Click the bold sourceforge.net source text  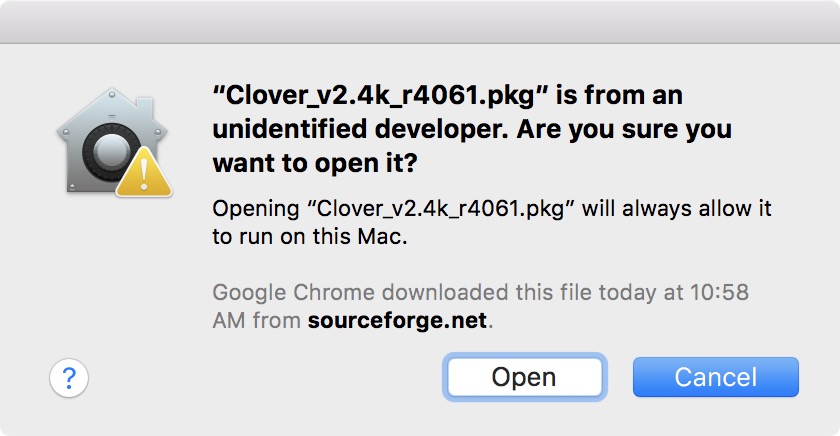click(398, 320)
